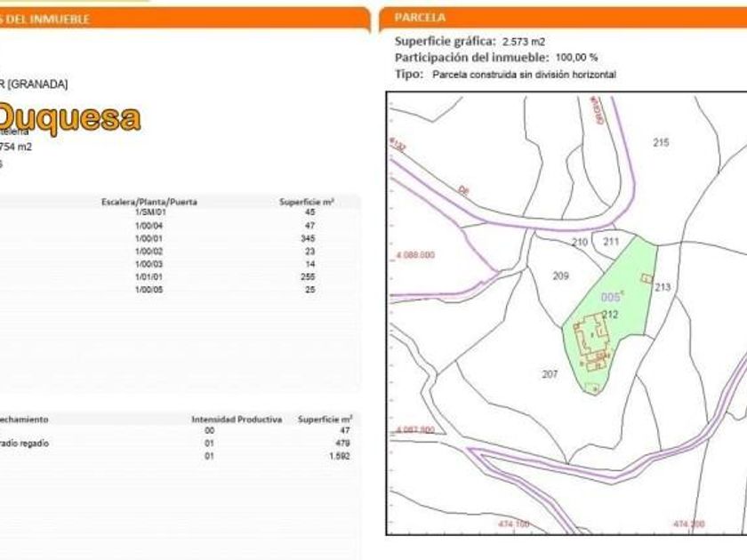Select parcel 215 on the cadastral map
747x560 pixels.
click(x=660, y=143)
